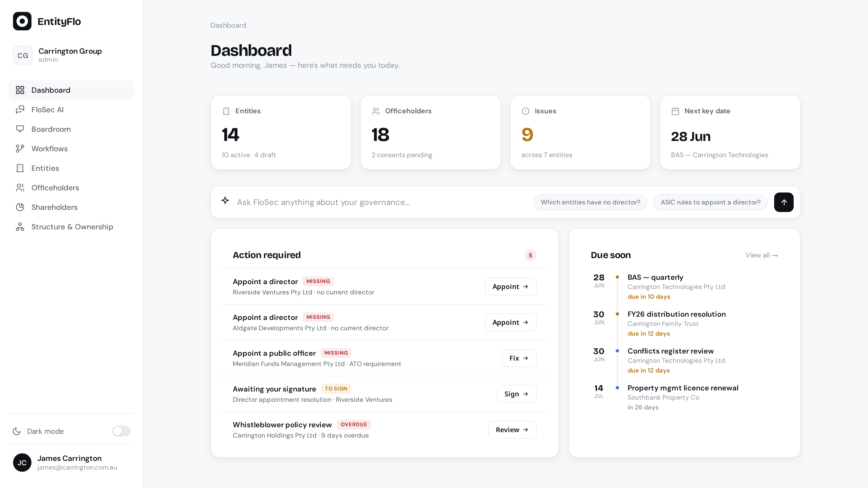Viewport: 868px width, 488px height.
Task: Click the FloSec AI chat icon
Action: click(20, 110)
